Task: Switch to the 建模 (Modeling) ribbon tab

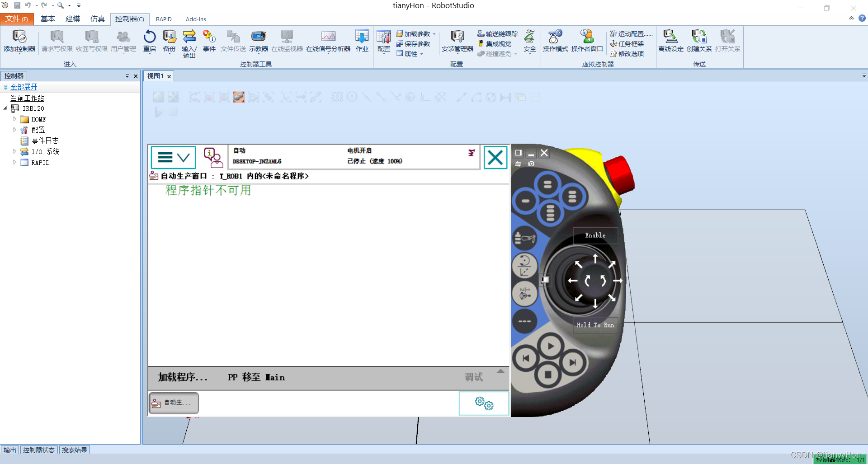Action: (x=73, y=19)
